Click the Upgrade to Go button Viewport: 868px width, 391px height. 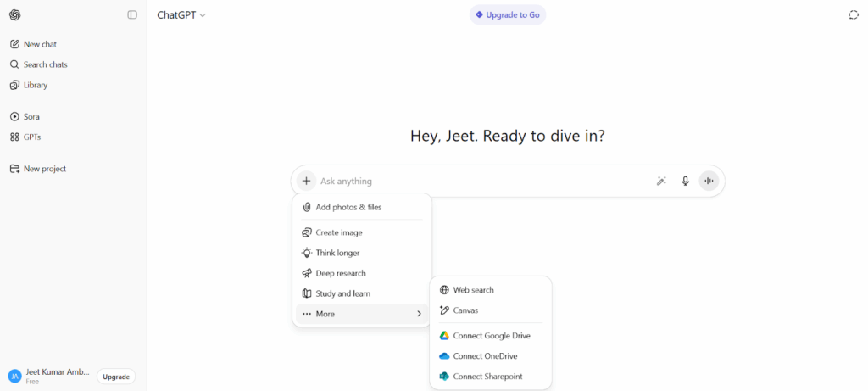tap(507, 14)
